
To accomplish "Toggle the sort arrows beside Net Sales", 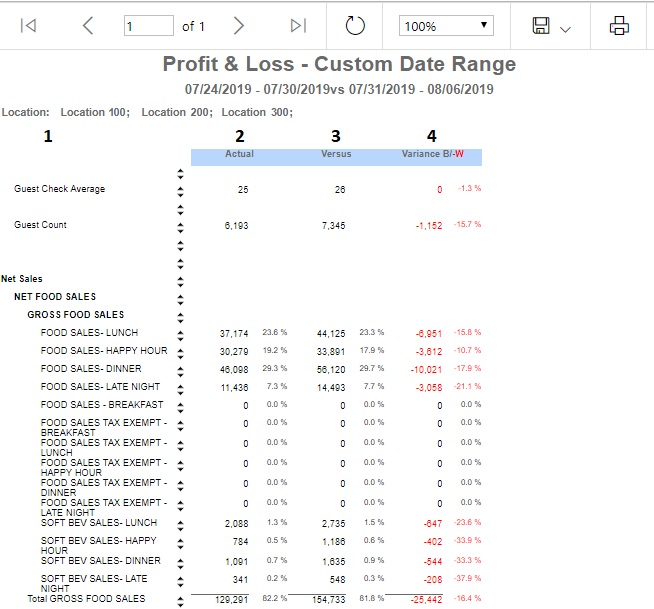I will 180,282.
